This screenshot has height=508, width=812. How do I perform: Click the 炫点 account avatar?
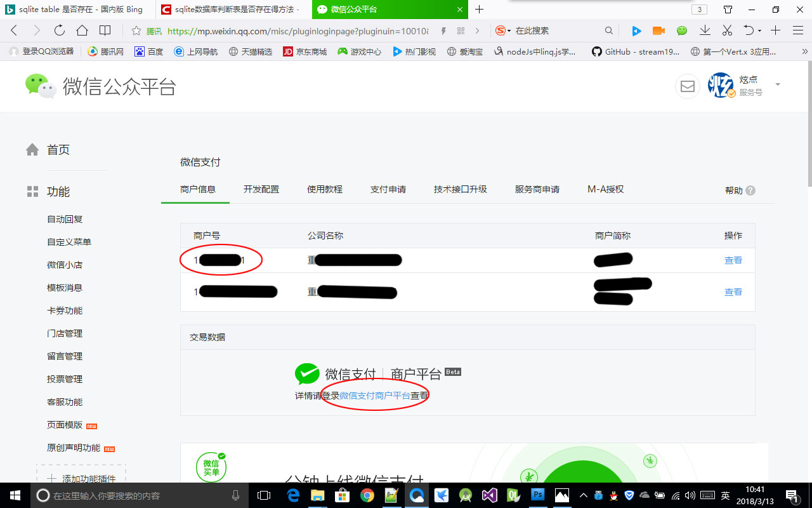point(721,85)
